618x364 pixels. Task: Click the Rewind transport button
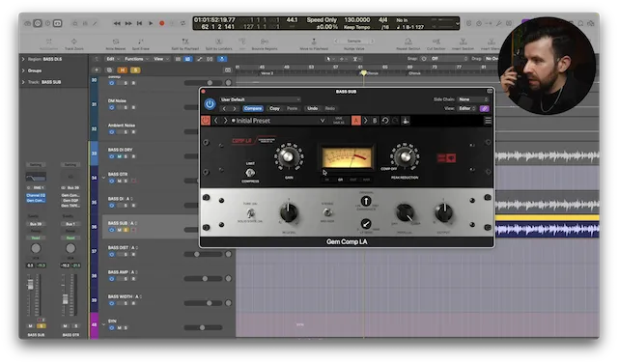(117, 23)
